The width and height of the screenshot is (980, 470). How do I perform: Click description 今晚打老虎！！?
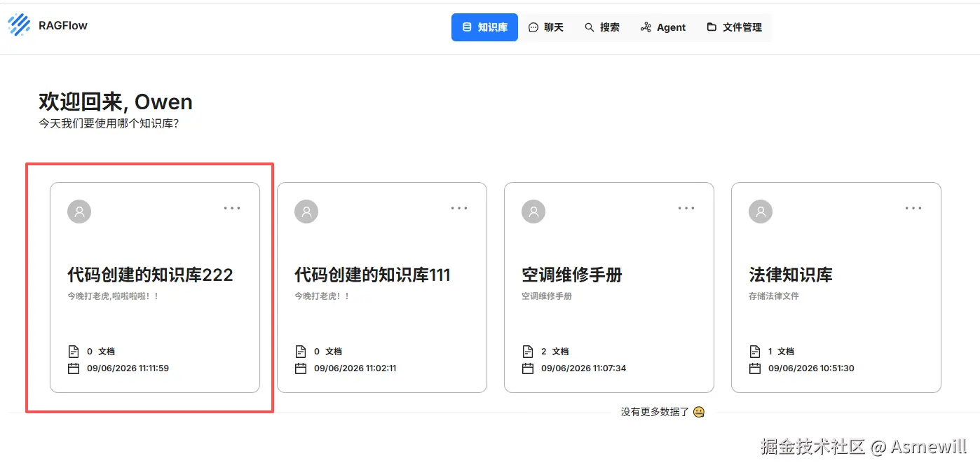(322, 296)
